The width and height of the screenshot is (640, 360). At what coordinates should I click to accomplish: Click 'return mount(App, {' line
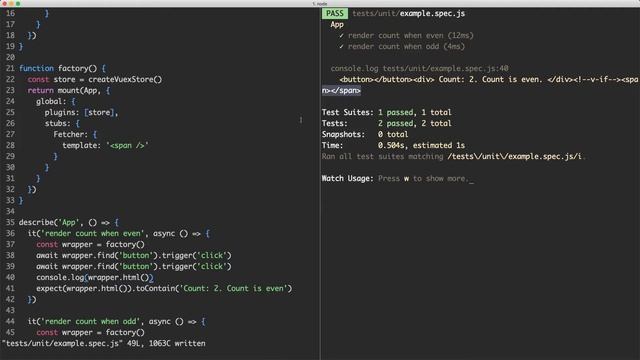click(69, 90)
